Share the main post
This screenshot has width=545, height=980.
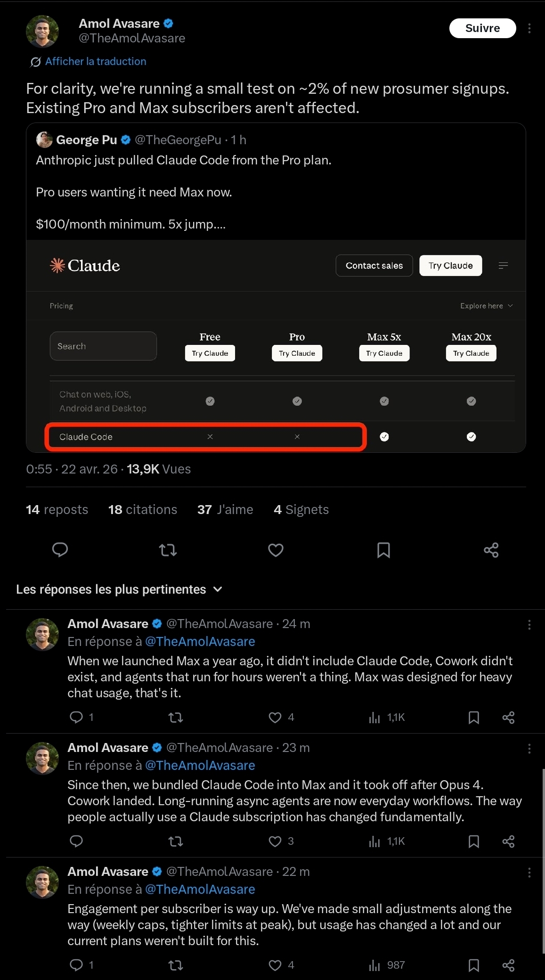[491, 550]
